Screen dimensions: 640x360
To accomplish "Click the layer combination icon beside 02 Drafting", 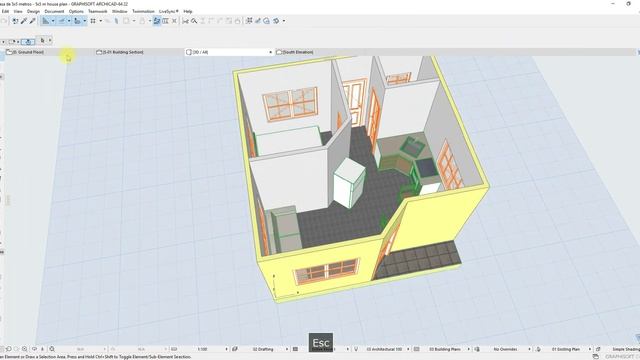I will click(x=235, y=349).
